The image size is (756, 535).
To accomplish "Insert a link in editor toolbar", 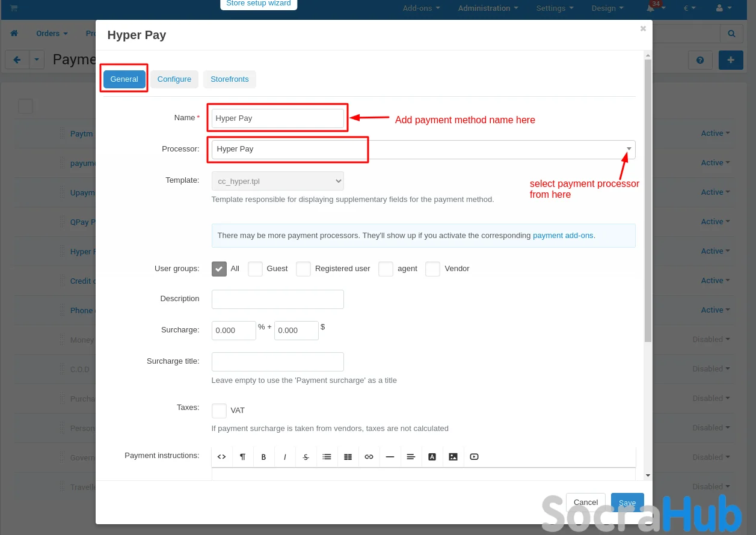I will (369, 457).
